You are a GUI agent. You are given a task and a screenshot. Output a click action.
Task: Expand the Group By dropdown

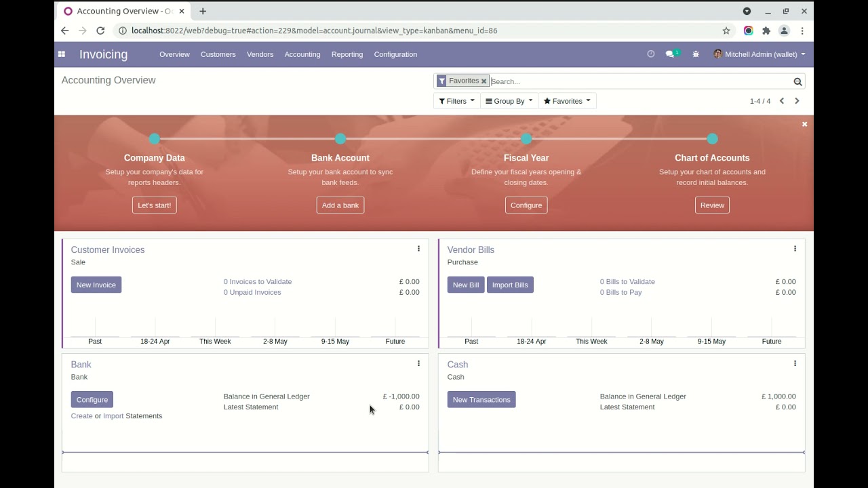509,101
